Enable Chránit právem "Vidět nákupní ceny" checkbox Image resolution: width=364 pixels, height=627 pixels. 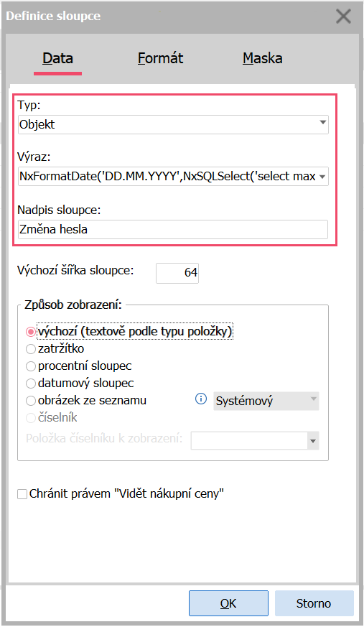(22, 494)
